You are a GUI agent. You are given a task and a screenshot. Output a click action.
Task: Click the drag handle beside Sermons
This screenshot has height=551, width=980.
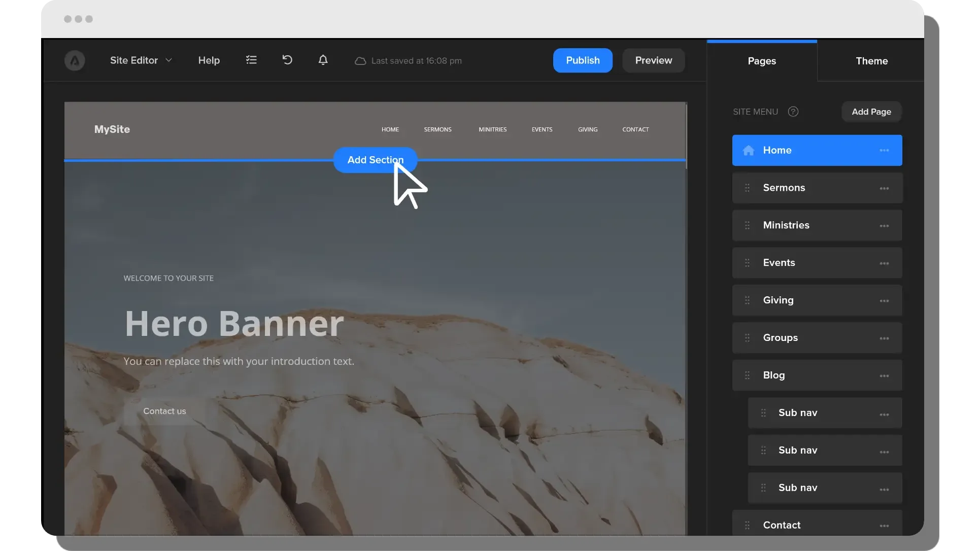[747, 188]
